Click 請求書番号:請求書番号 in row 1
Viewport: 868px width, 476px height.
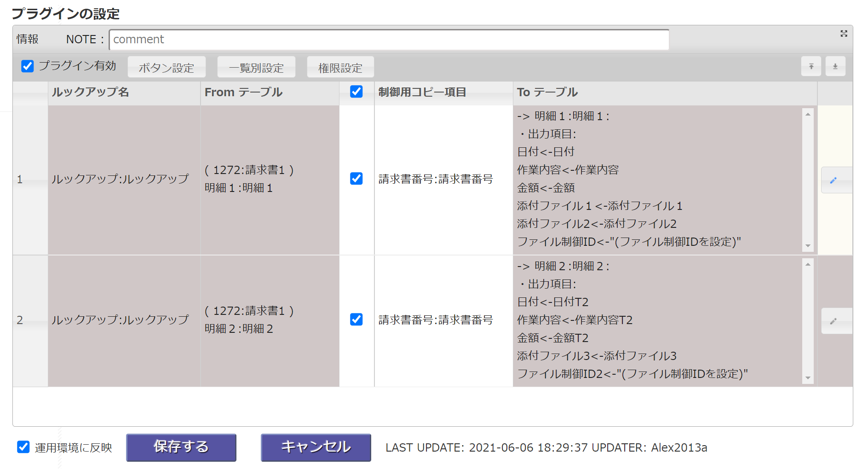(x=436, y=179)
